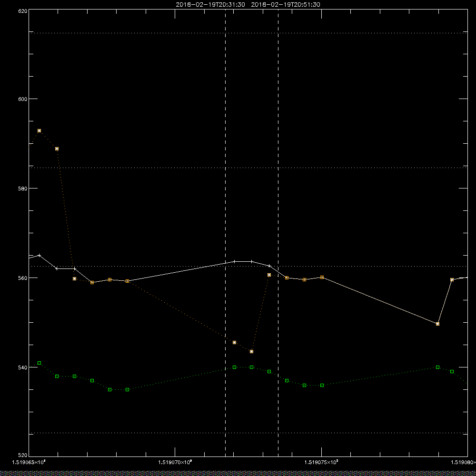The image size is (476, 476).
Task: Click the end timestamp 2018-02-19T20:51:30 in title
Action: point(286,5)
